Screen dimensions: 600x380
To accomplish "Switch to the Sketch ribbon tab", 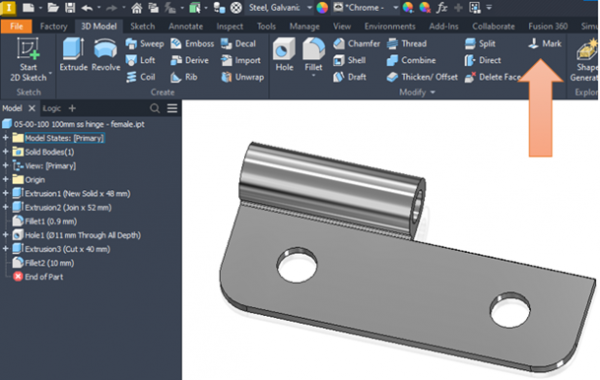I will pos(142,26).
